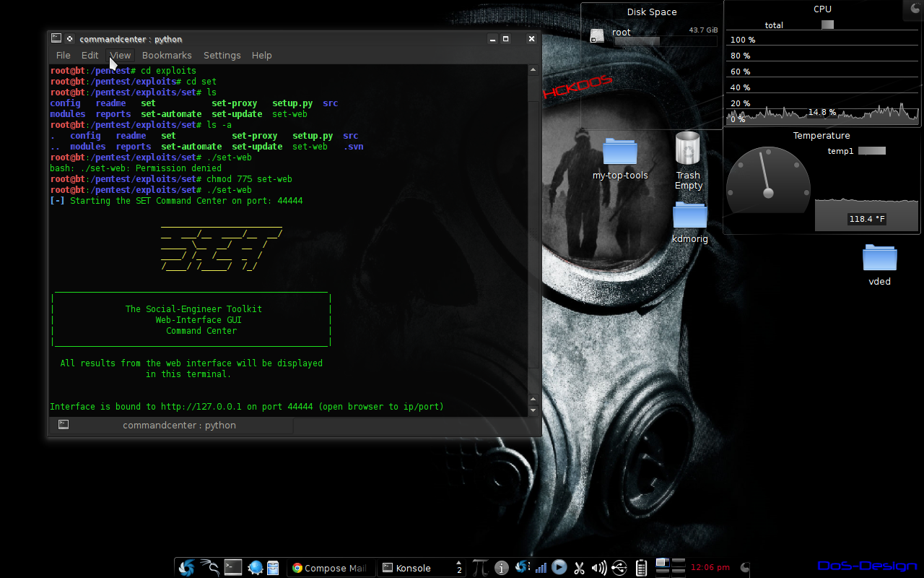Toggle the Konsole on-all-desktops pin button
Viewport: 924px width, 578px height.
[70, 38]
